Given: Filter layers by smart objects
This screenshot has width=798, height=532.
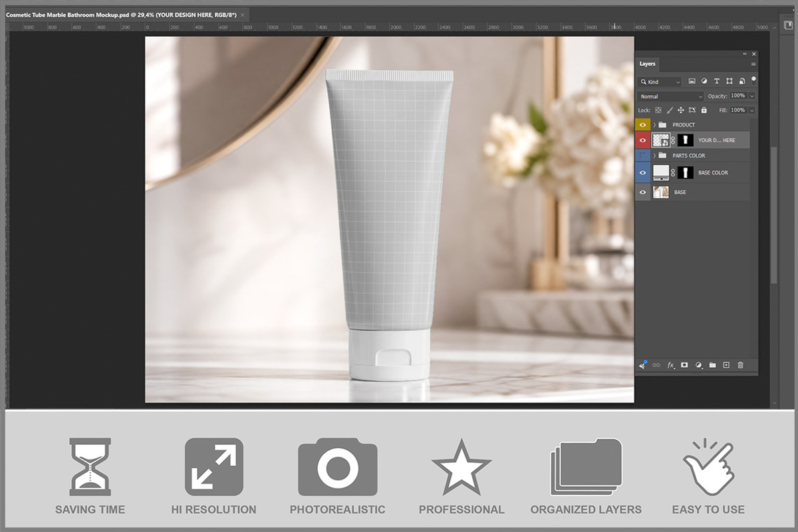Looking at the screenshot, I should click(741, 82).
